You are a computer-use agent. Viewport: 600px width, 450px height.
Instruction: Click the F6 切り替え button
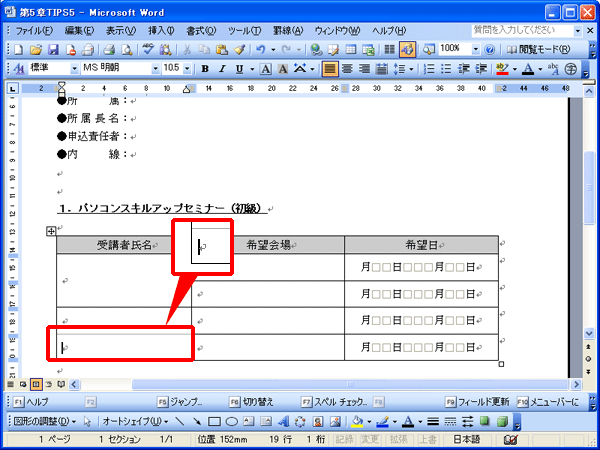[x=252, y=402]
